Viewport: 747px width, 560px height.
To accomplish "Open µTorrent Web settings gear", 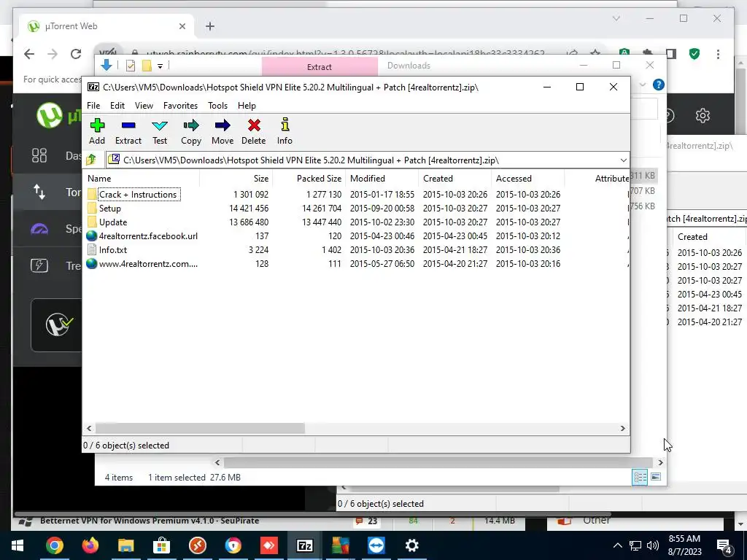I will click(x=703, y=115).
